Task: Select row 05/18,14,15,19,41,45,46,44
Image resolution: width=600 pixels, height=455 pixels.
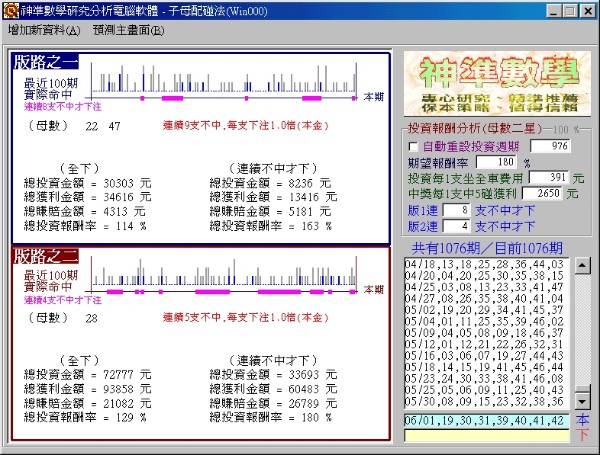Action: (484, 367)
